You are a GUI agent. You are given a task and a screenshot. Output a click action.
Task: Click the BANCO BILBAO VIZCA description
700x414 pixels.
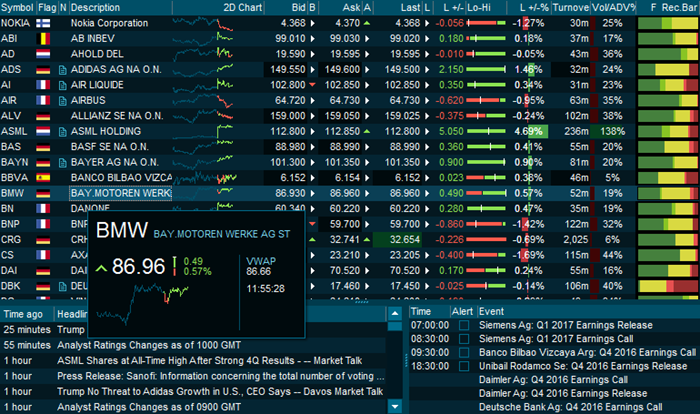pyautogui.click(x=121, y=178)
